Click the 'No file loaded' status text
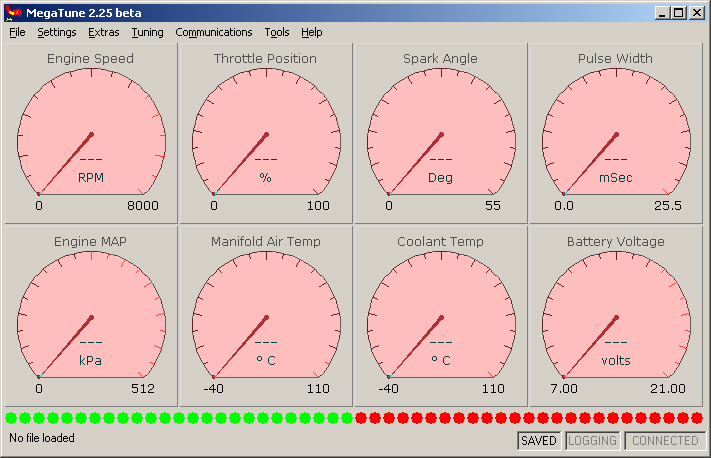Viewport: 711px width, 458px height. (x=42, y=438)
